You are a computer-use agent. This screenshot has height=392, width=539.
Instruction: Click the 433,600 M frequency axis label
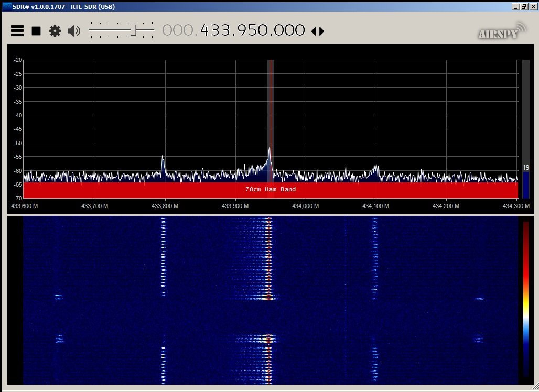click(x=25, y=206)
